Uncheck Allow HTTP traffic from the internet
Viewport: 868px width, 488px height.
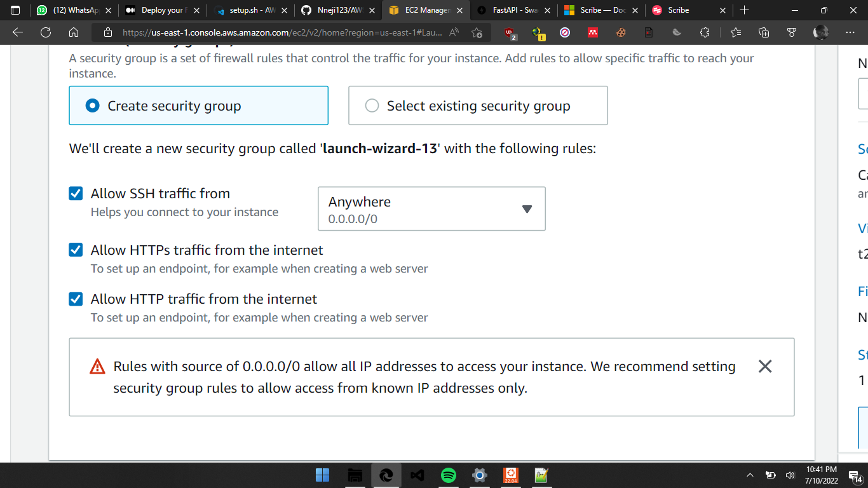click(x=76, y=299)
